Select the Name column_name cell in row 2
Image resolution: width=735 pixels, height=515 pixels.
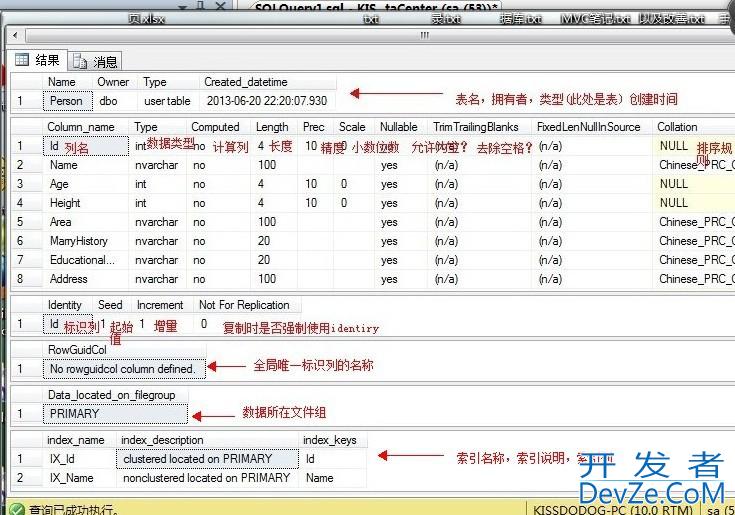click(86, 165)
